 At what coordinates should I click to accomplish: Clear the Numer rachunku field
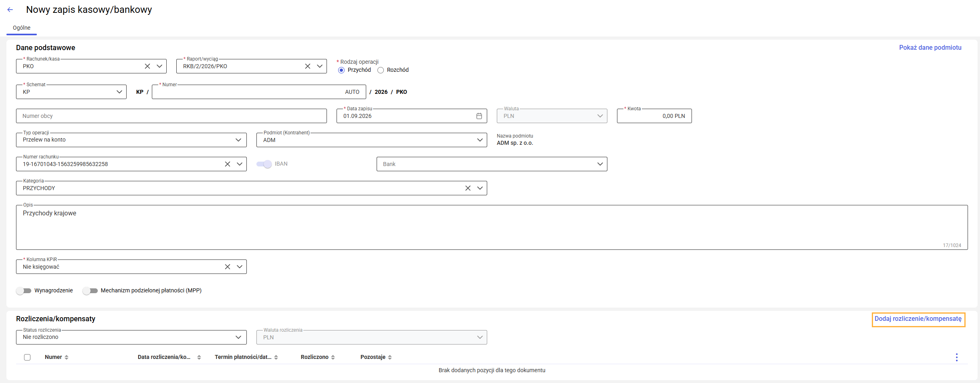[x=228, y=164]
